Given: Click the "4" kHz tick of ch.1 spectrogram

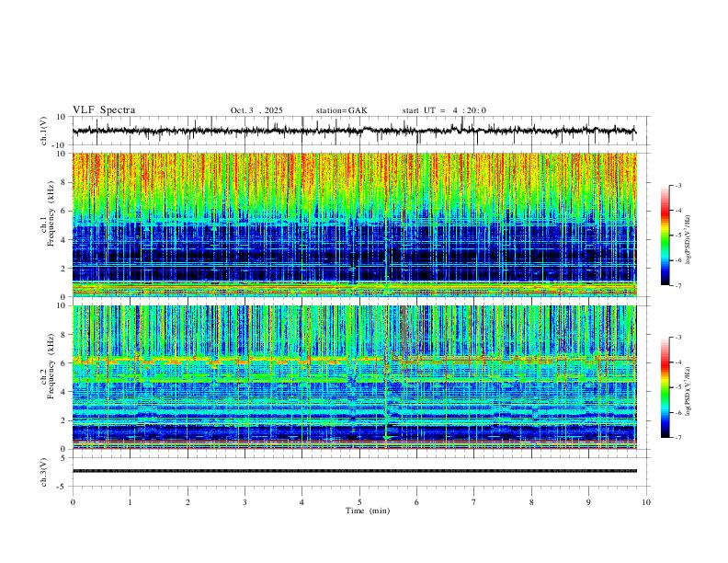Looking at the screenshot, I should 64,240.
